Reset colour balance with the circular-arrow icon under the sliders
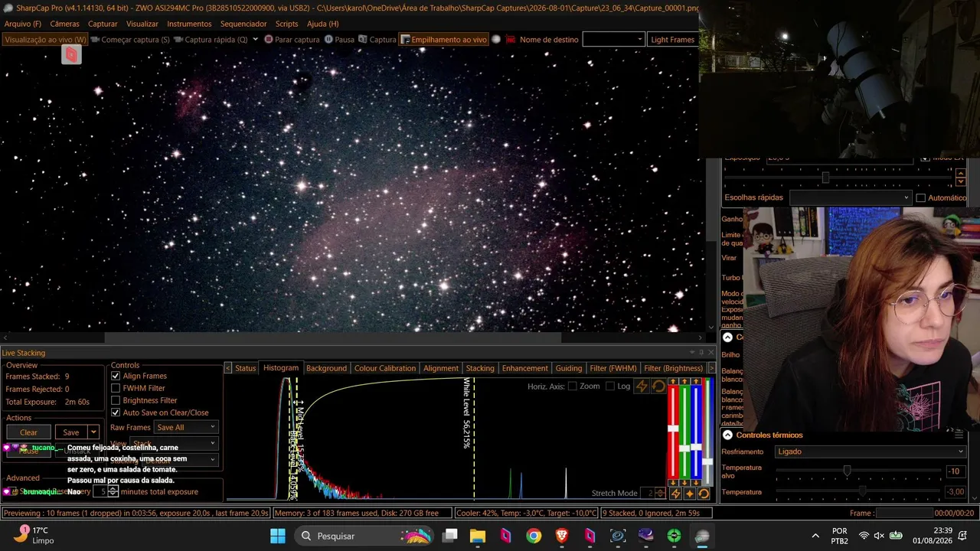The height and width of the screenshot is (551, 980). point(704,494)
